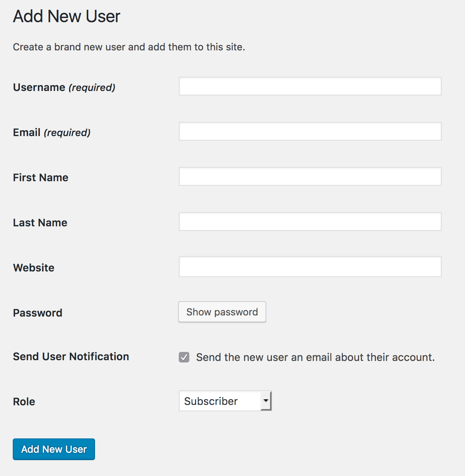
Task: Click the 'Password' row label
Action: pyautogui.click(x=38, y=313)
